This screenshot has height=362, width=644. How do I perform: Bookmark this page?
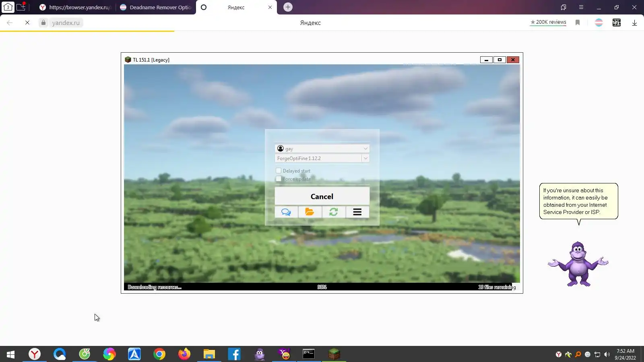[x=578, y=23]
